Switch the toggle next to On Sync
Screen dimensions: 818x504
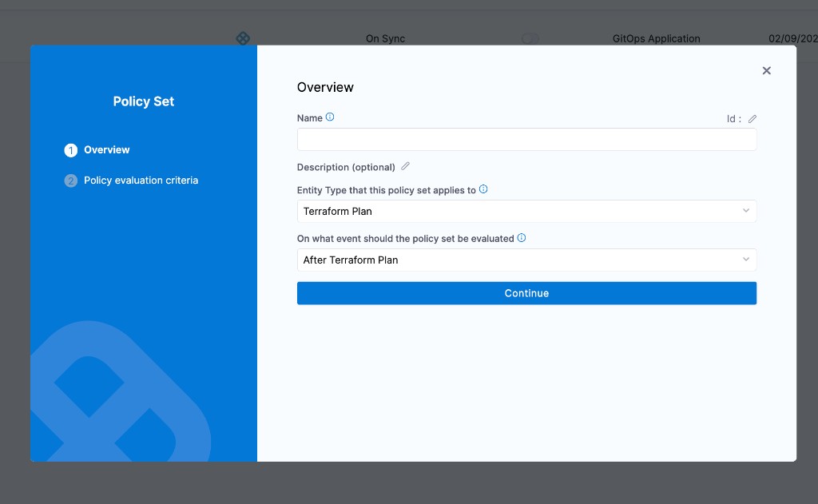click(x=530, y=38)
